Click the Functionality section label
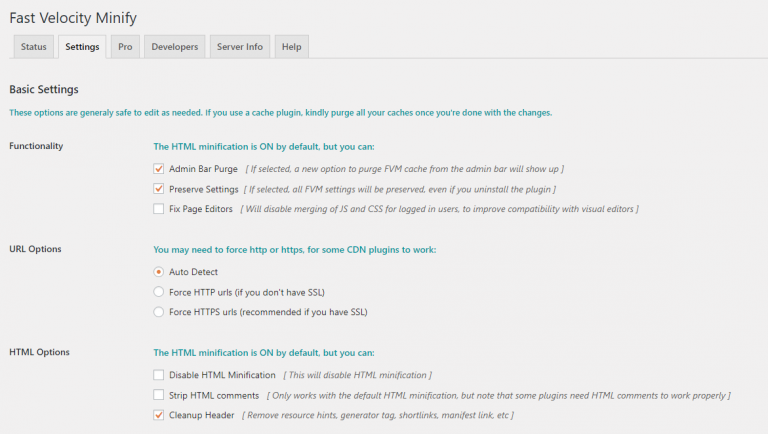The height and width of the screenshot is (434, 768). pos(36,146)
